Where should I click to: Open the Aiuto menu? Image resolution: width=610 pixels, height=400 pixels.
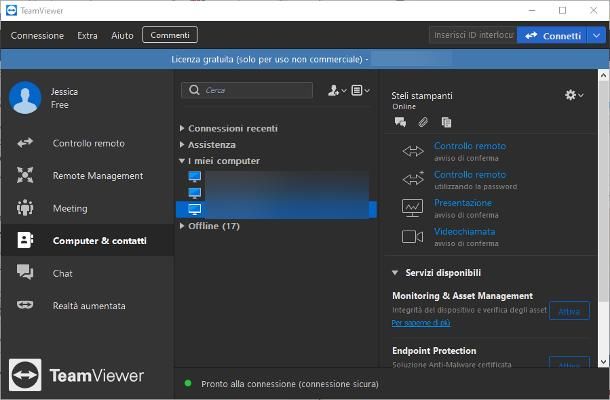pyautogui.click(x=122, y=35)
